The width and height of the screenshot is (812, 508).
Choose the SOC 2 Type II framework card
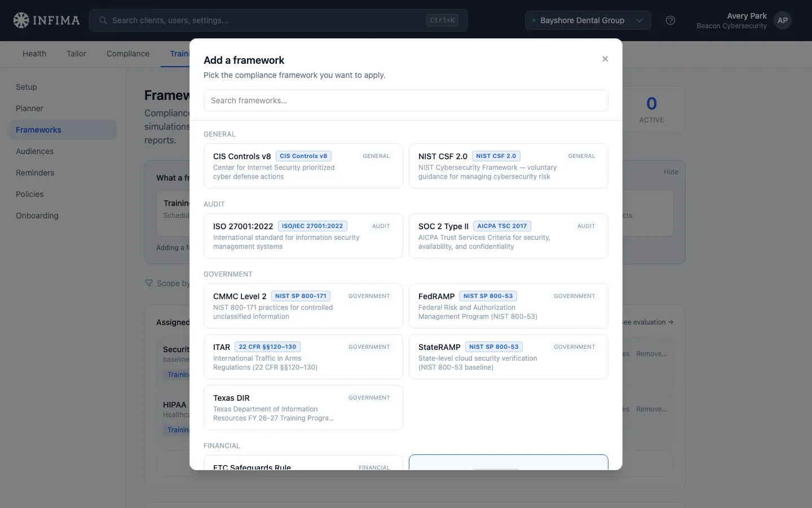click(x=509, y=236)
